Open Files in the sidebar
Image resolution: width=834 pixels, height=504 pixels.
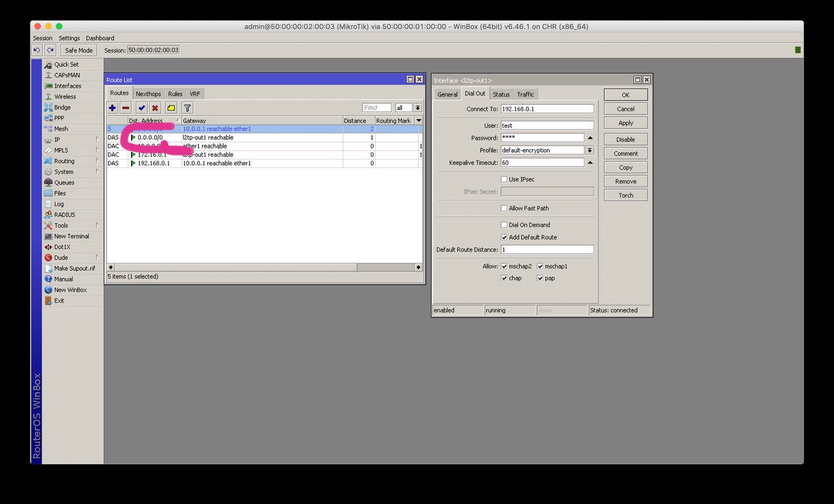pos(60,193)
